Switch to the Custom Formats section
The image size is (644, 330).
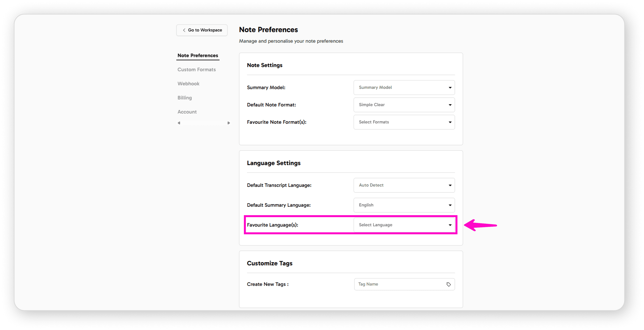click(x=196, y=69)
